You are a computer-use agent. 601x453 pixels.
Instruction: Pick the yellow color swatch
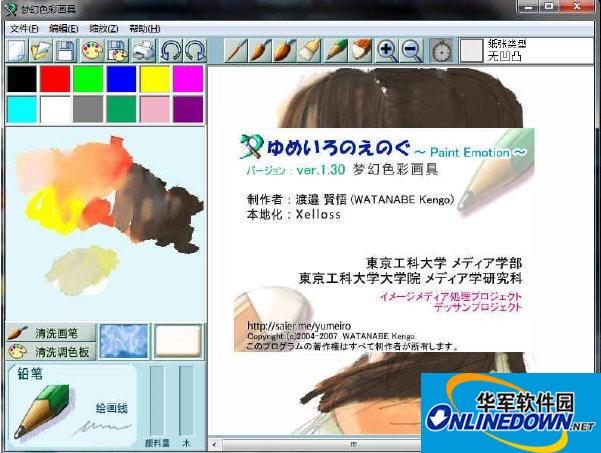coord(155,79)
